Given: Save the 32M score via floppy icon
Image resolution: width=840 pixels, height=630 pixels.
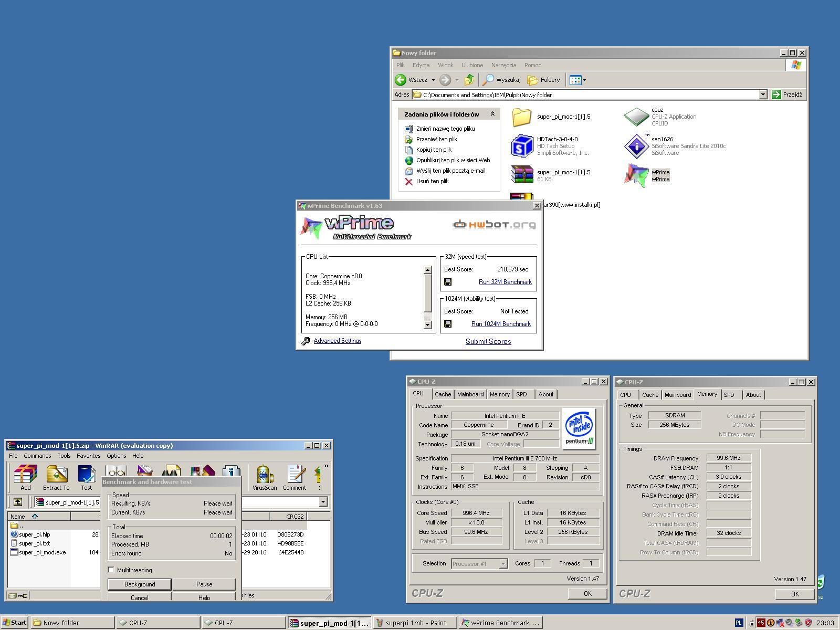Looking at the screenshot, I should (448, 282).
